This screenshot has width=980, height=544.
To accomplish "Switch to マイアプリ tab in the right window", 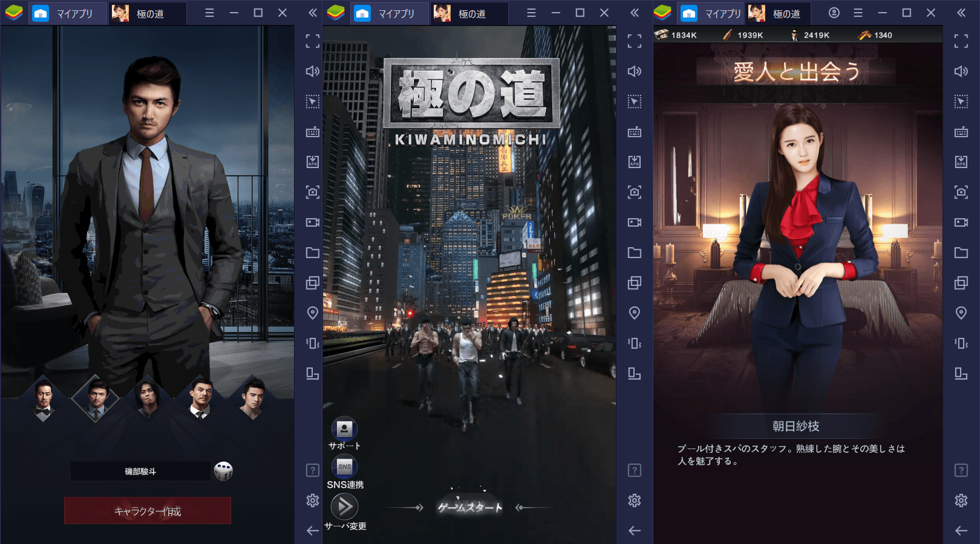I will point(711,13).
